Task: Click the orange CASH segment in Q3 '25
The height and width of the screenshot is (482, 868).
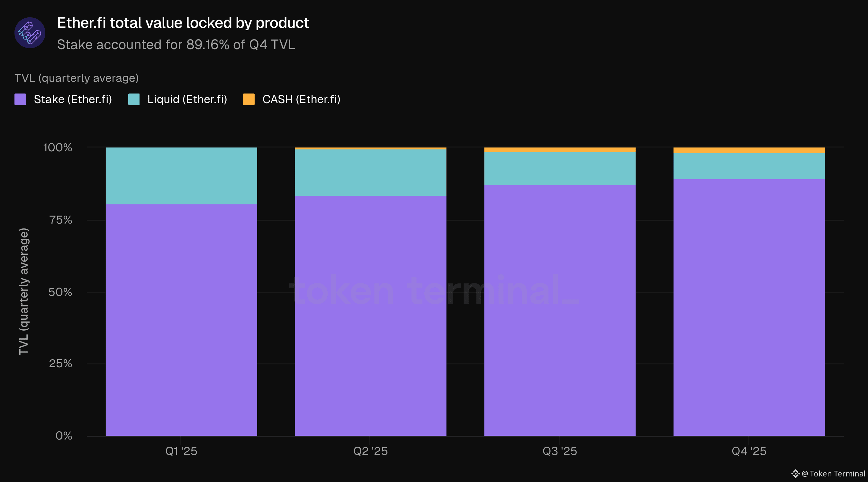Action: pyautogui.click(x=560, y=150)
